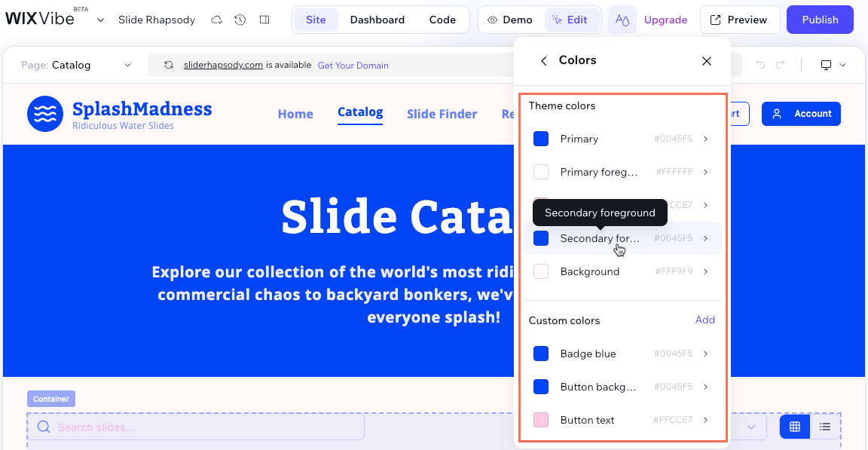
Task: Switch to grid view
Action: [x=794, y=427]
